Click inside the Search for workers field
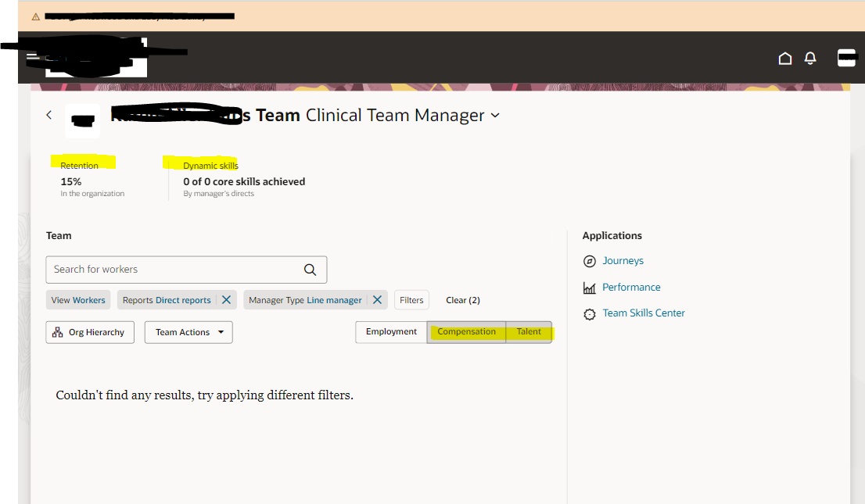The image size is (865, 504). [156, 269]
